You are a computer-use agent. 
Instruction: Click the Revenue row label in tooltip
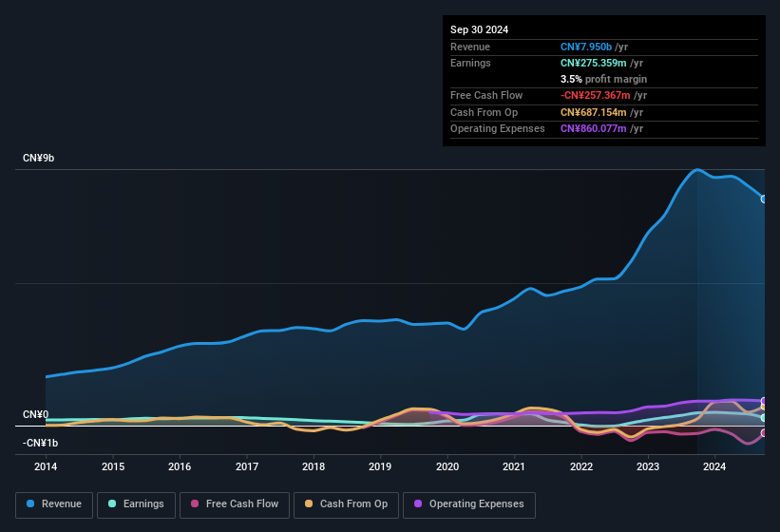point(470,47)
